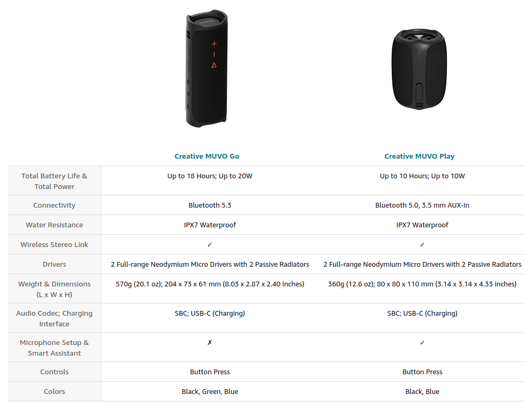Click the Weight & Dimensions row label
This screenshot has height=411, width=532.
(x=54, y=289)
